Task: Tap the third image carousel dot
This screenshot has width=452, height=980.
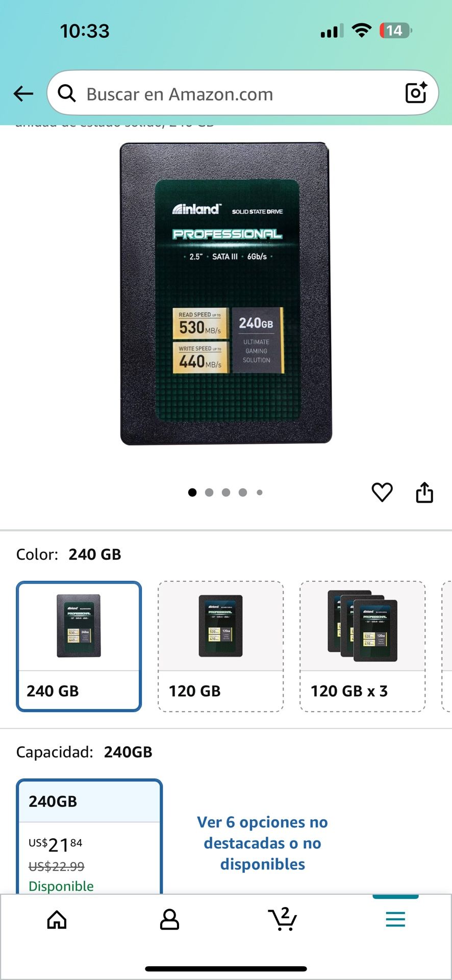Action: [226, 493]
